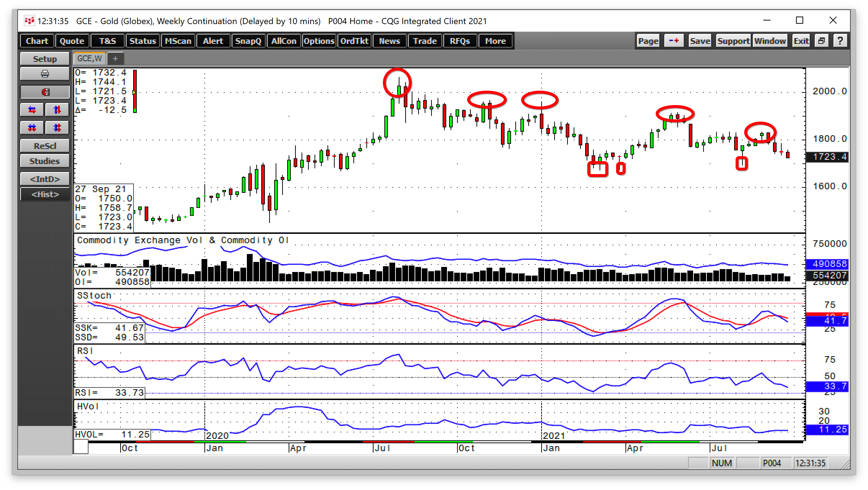
Task: Click the Setup button
Action: [x=45, y=59]
